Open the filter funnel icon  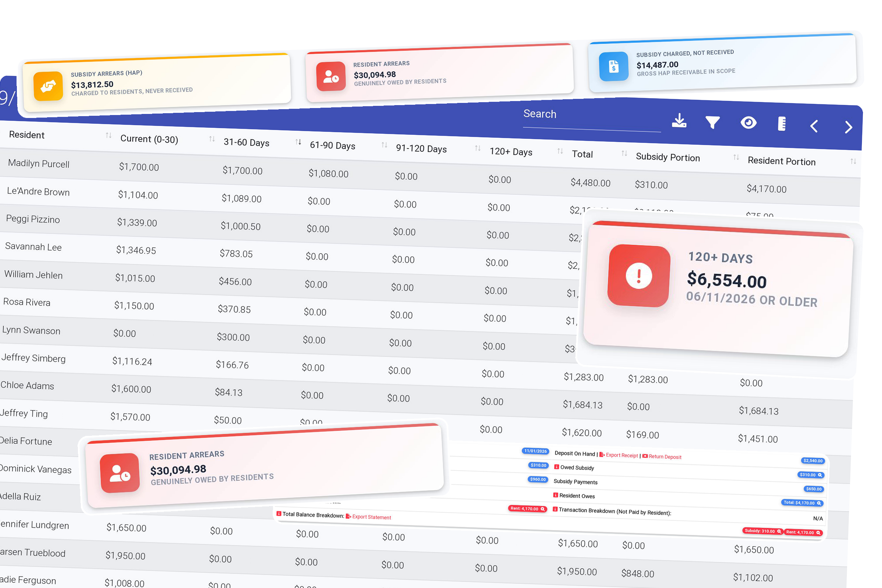coord(713,122)
